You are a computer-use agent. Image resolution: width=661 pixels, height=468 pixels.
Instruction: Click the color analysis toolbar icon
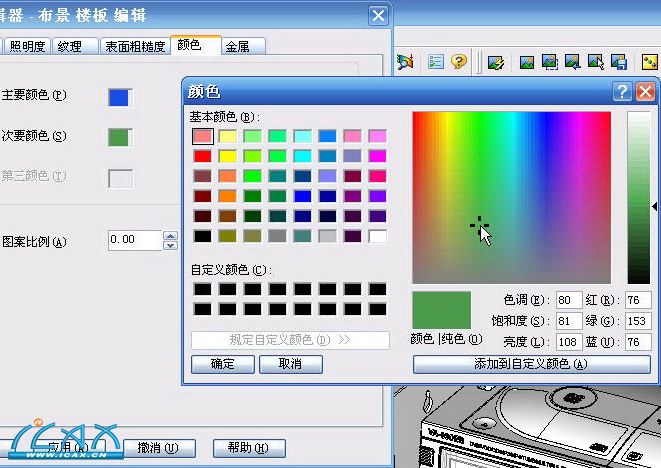coord(406,62)
